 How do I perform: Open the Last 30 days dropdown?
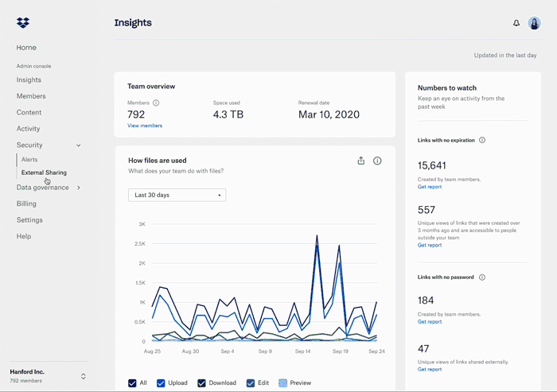tap(177, 195)
